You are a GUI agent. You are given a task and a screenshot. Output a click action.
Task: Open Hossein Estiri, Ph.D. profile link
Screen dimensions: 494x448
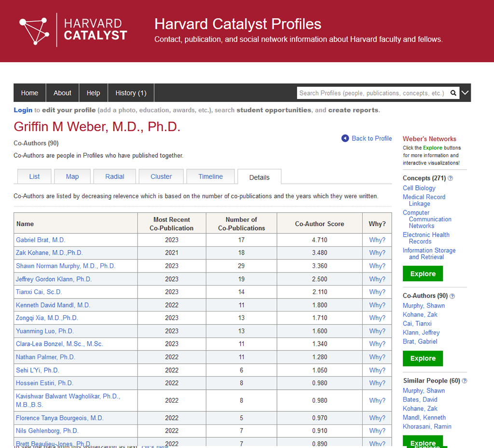pyautogui.click(x=45, y=383)
